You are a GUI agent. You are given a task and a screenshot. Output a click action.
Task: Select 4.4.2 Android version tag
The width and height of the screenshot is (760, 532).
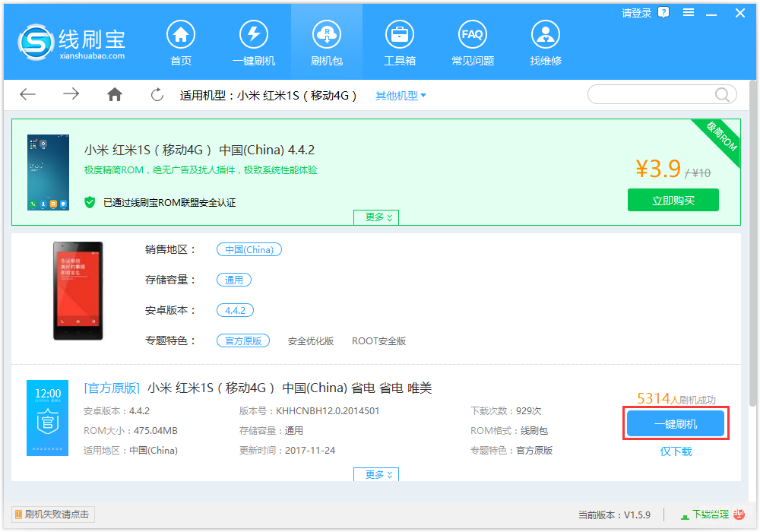tap(235, 310)
